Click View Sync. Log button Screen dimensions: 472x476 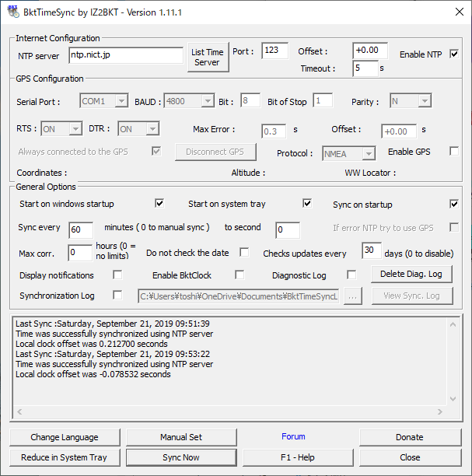pos(412,296)
